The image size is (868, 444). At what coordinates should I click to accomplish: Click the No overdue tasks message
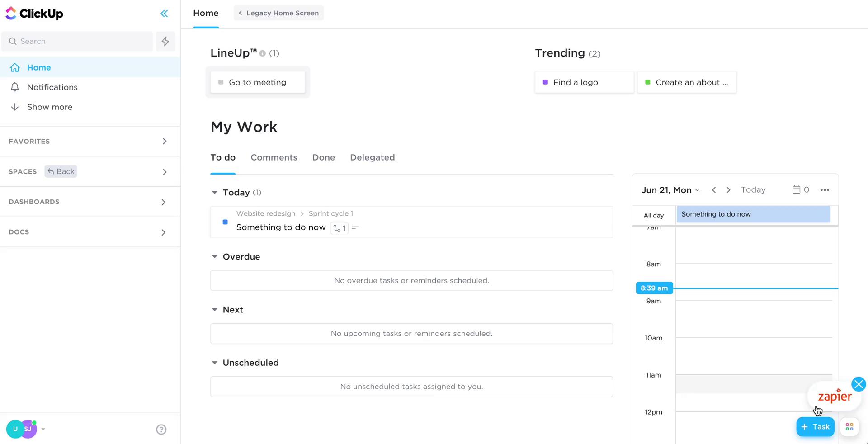tap(411, 281)
